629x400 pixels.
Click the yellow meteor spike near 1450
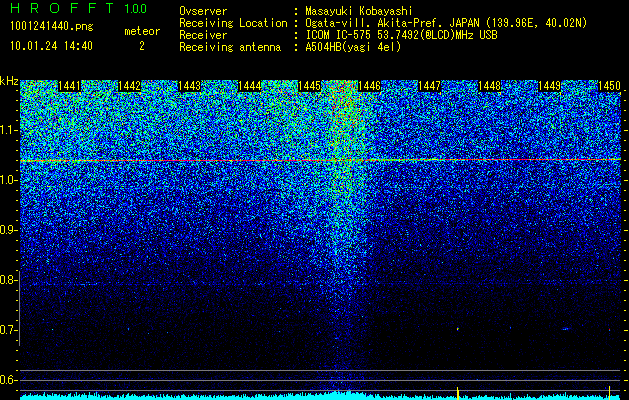609,392
